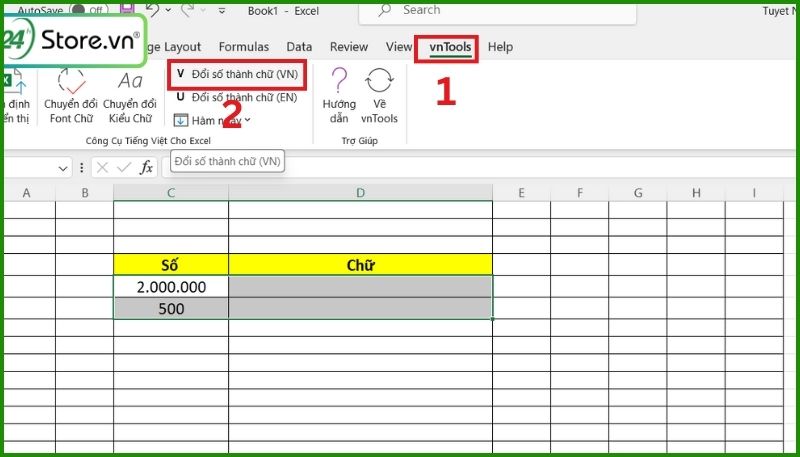Open the Formulas ribbon tab
This screenshot has height=457, width=800.
click(x=243, y=47)
